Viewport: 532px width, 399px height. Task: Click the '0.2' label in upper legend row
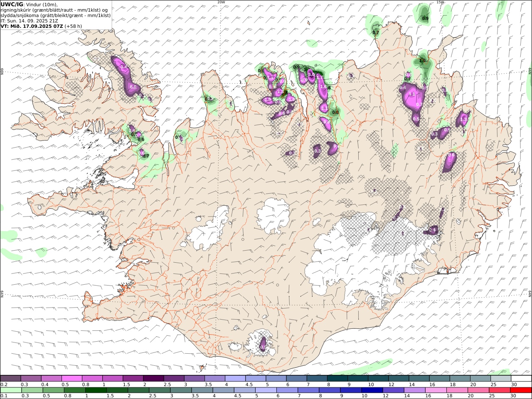(x=3, y=384)
